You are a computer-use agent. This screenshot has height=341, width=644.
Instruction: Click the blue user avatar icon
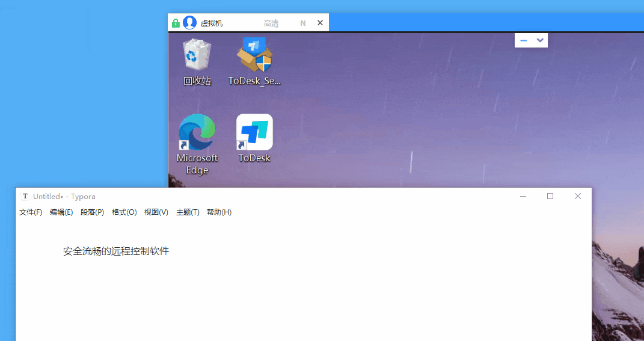(x=189, y=23)
